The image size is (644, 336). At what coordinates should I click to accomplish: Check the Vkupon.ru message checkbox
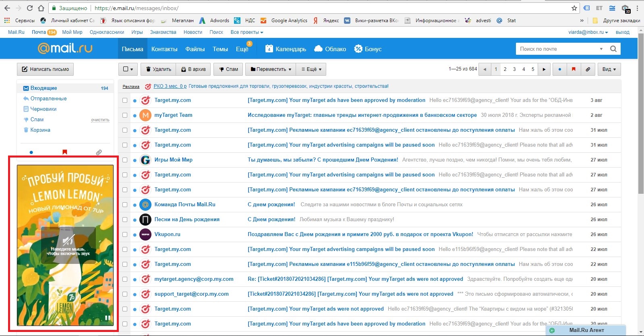click(125, 234)
